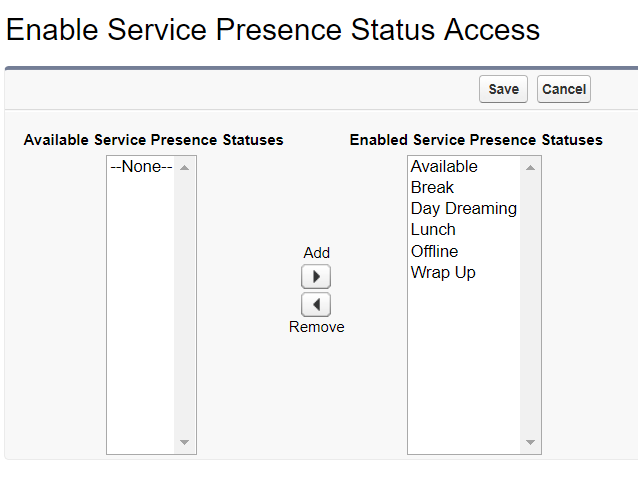Screen dimensions: 638x497
Task: Click the Remove left-arrow button
Action: [x=316, y=304]
